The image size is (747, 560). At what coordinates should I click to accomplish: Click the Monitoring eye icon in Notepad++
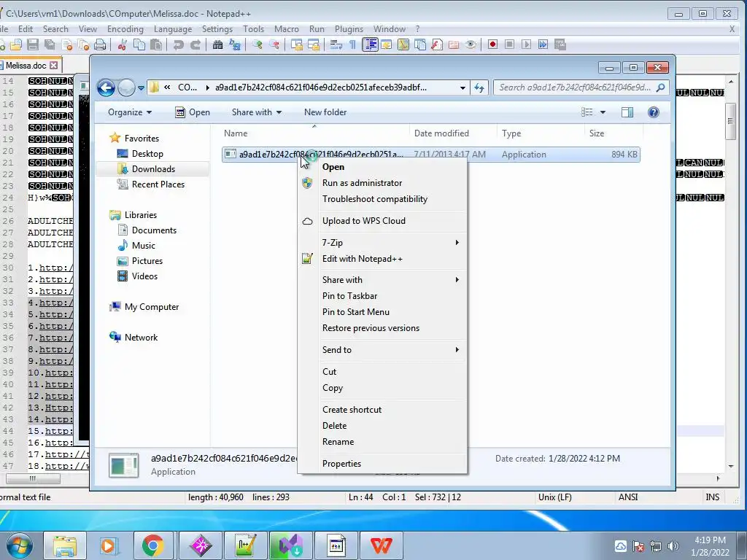(x=471, y=44)
